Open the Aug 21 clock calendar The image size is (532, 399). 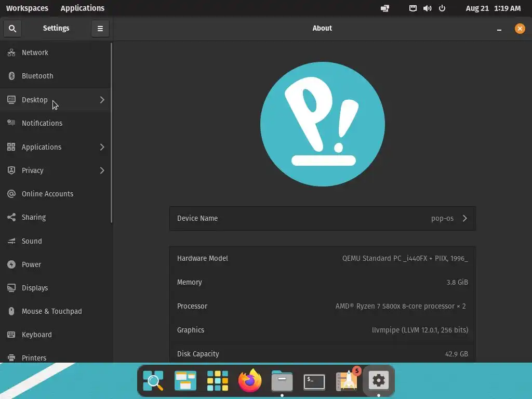tap(493, 8)
